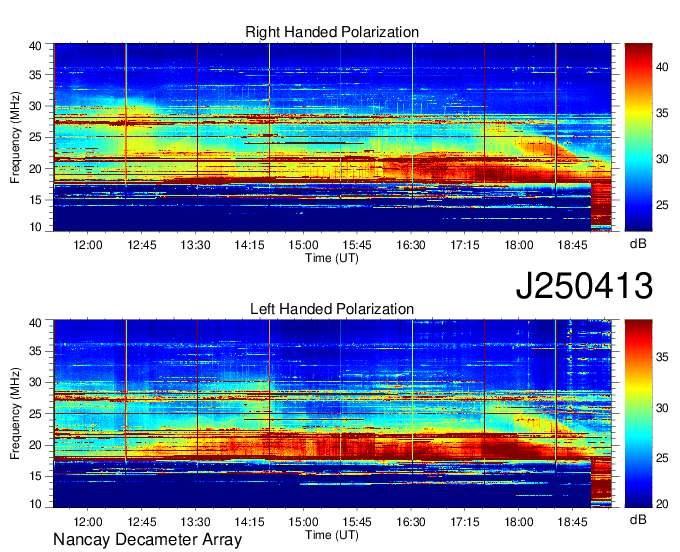
Task: Select "Time (UT)" label under left-handed plot
Action: (x=332, y=535)
